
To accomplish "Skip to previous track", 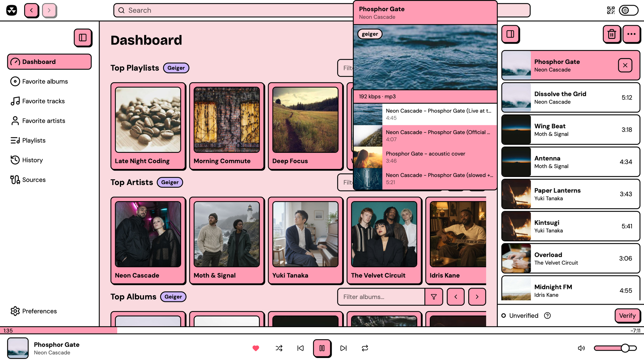I will [x=301, y=348].
